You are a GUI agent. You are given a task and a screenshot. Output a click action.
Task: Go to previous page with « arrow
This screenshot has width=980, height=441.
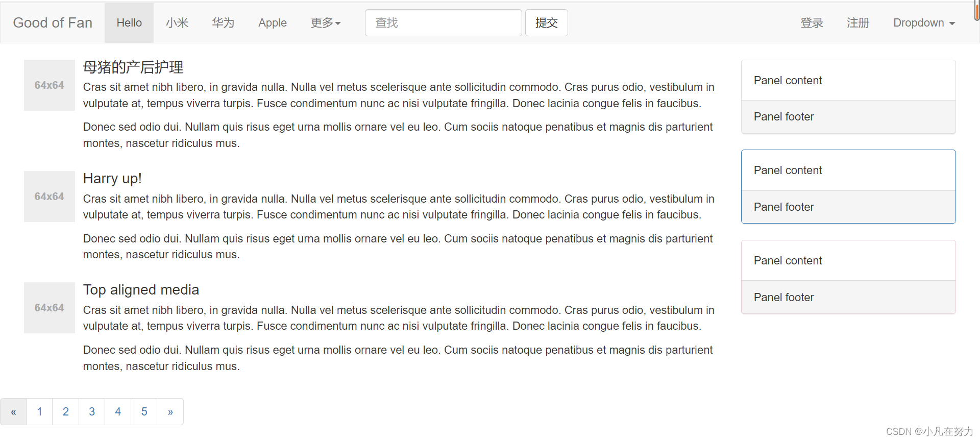pos(14,411)
